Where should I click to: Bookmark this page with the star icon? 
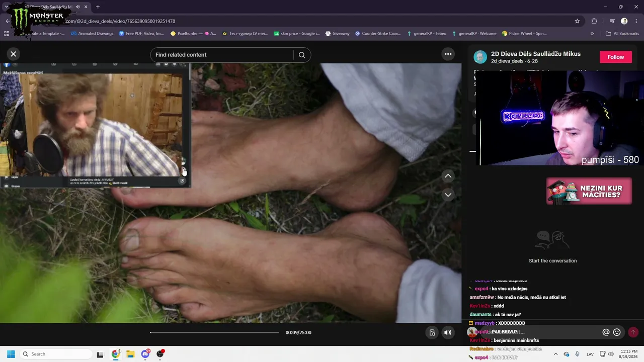(x=577, y=21)
